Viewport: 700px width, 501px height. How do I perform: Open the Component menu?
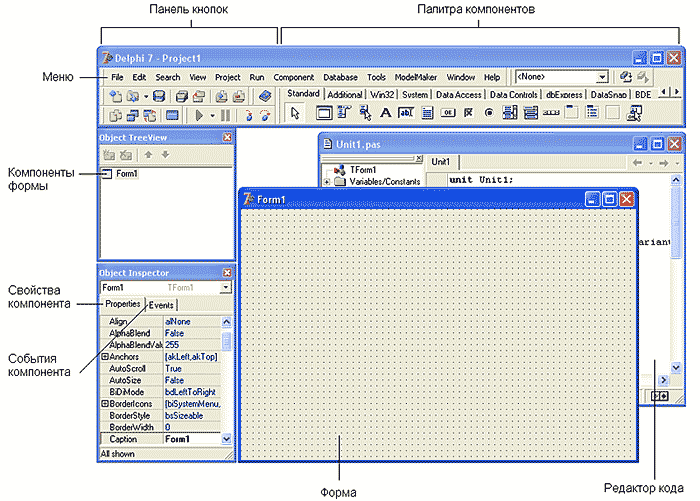tap(294, 77)
